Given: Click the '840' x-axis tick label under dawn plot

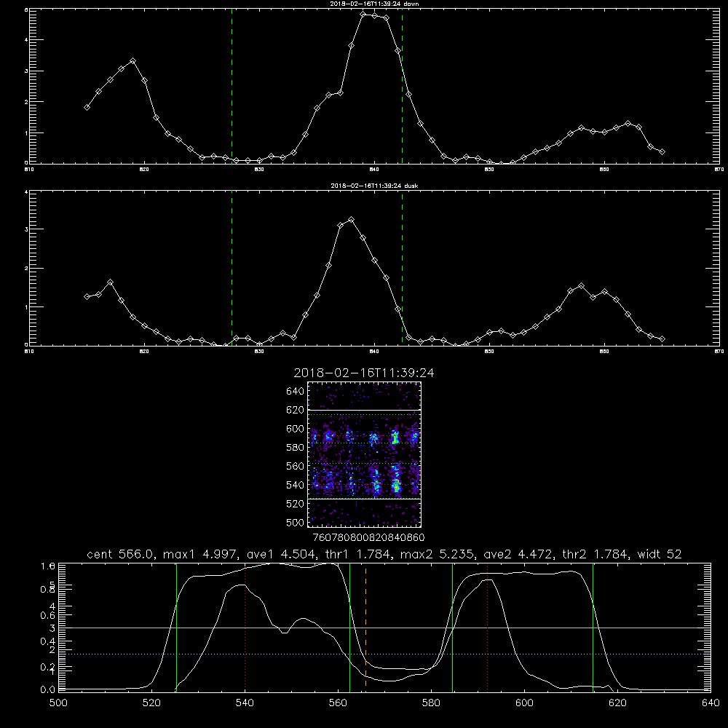Looking at the screenshot, I should [374, 170].
